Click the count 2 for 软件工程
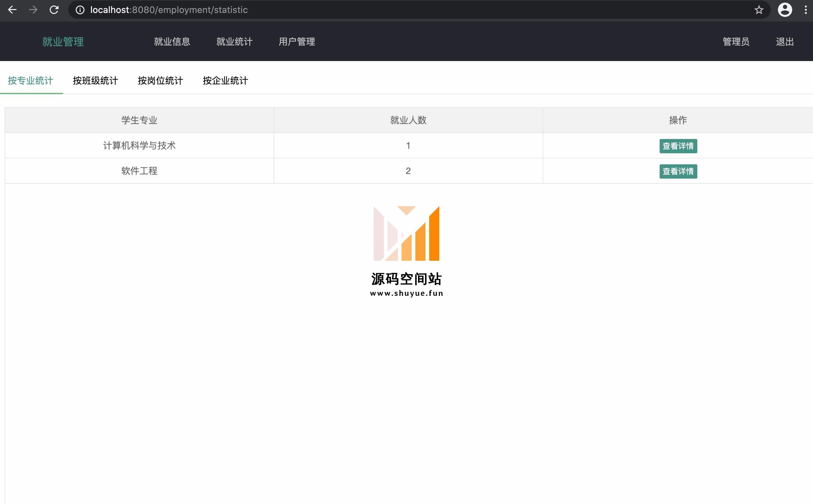Screen dimensions: 813x504 point(408,171)
